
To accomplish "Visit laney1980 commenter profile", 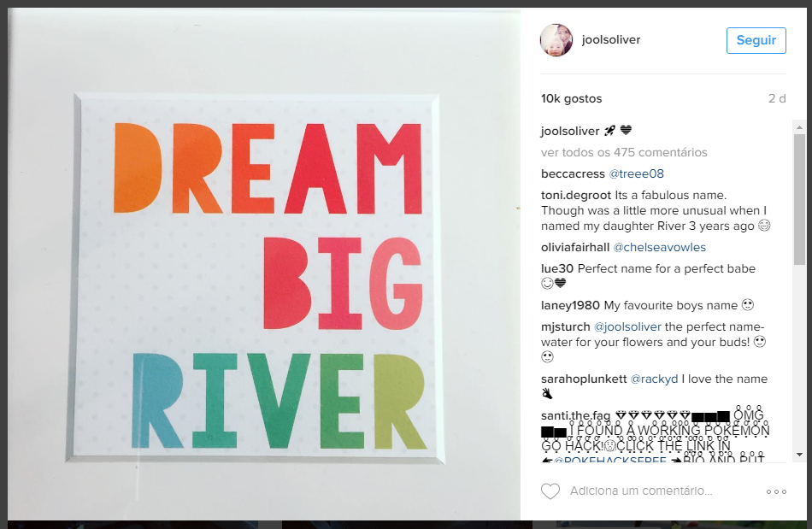I will [570, 305].
